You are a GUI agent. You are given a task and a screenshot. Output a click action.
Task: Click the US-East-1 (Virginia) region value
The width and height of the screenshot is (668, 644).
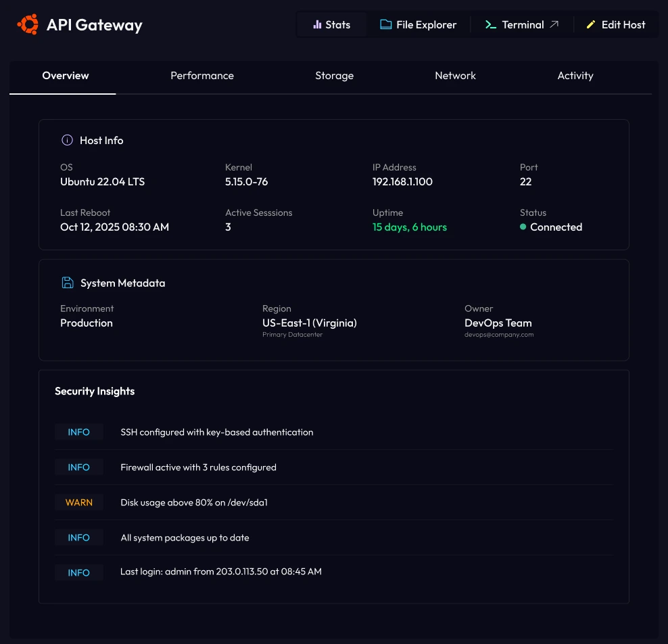click(x=309, y=323)
